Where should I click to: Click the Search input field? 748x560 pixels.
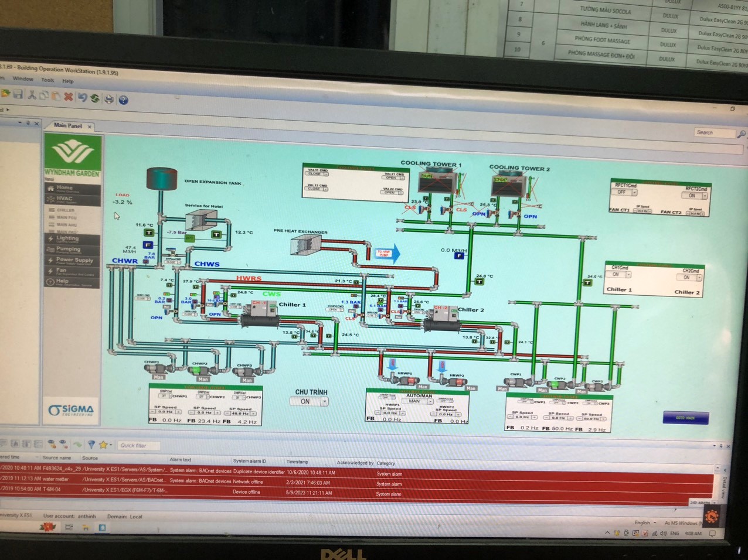(714, 133)
